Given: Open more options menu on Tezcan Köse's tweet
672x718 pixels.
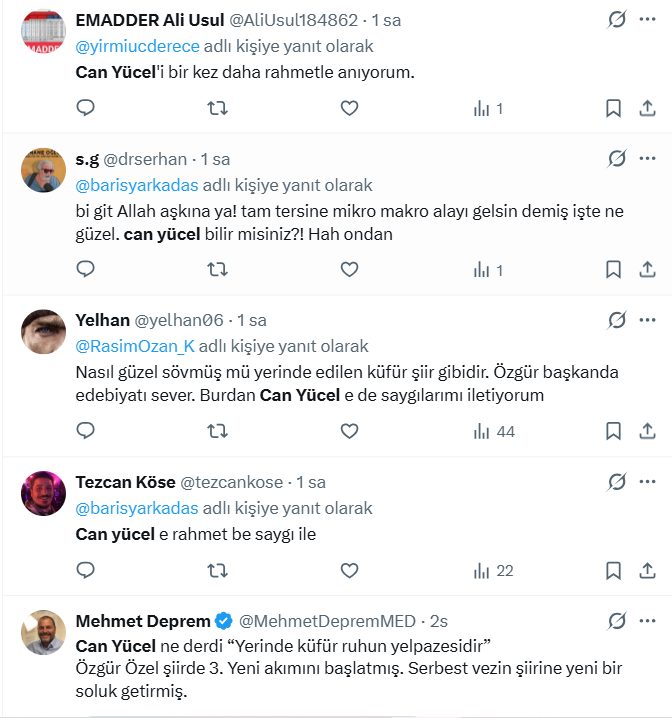Looking at the screenshot, I should pyautogui.click(x=647, y=482).
